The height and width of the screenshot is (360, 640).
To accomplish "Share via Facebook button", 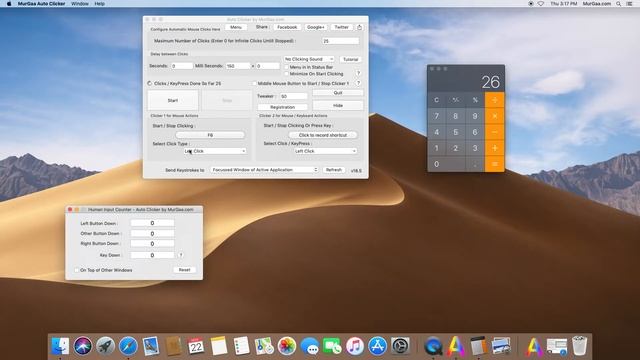I will point(287,27).
